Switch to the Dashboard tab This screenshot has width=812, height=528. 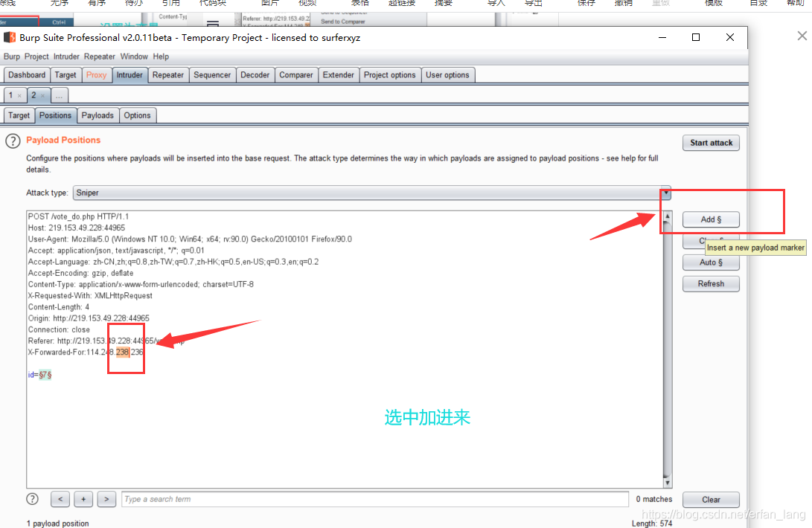[x=27, y=75]
